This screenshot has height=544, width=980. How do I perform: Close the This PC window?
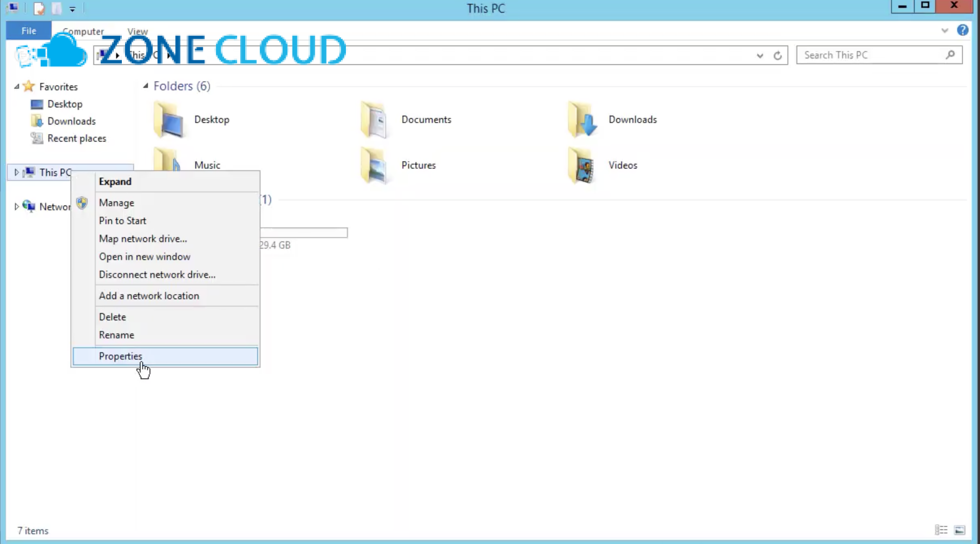tap(954, 6)
